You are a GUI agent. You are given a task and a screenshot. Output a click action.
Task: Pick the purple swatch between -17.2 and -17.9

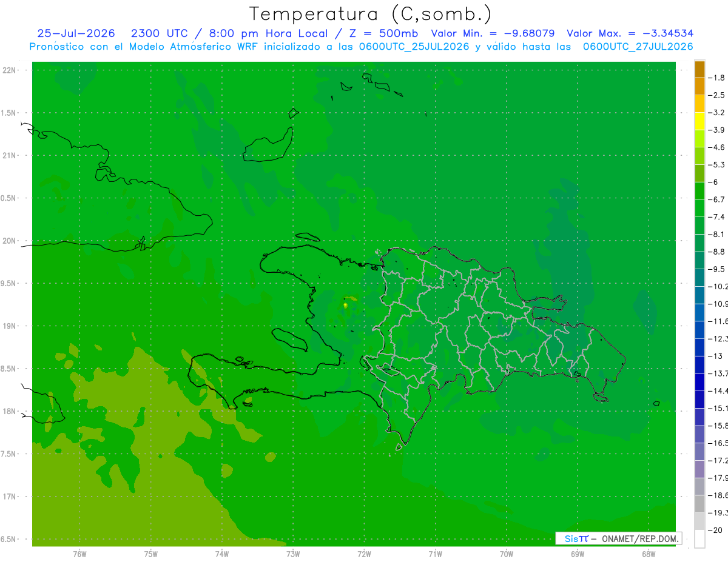coord(699,469)
